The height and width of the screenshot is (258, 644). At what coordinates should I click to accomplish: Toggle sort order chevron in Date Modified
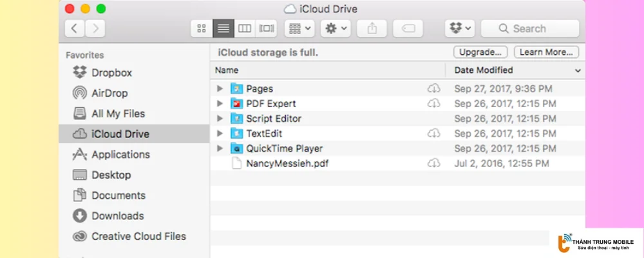(x=578, y=71)
